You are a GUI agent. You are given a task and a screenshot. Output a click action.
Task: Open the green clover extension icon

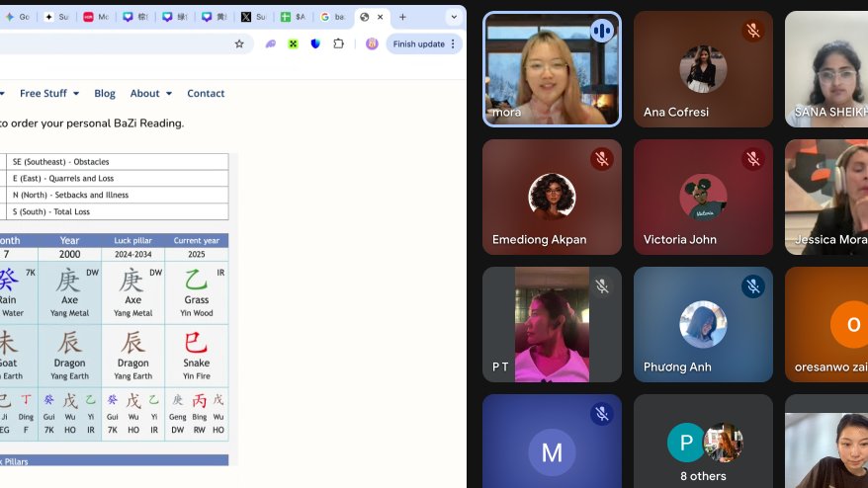tap(293, 43)
